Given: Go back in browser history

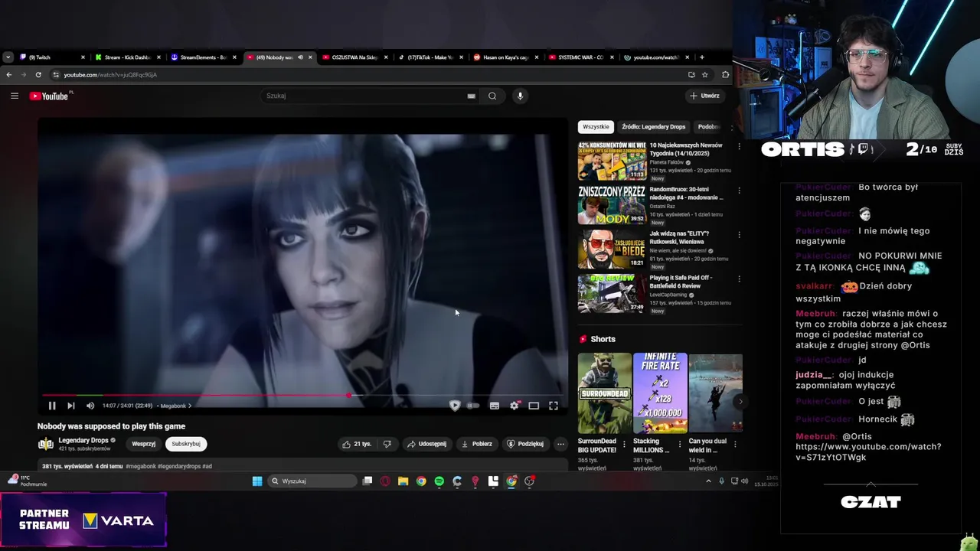Looking at the screenshot, I should click(x=8, y=75).
